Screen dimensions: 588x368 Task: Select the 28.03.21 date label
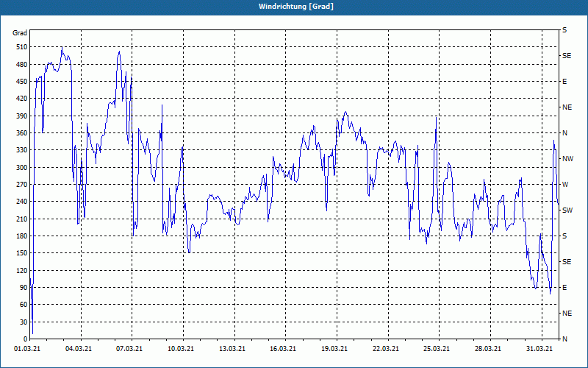[488, 349]
